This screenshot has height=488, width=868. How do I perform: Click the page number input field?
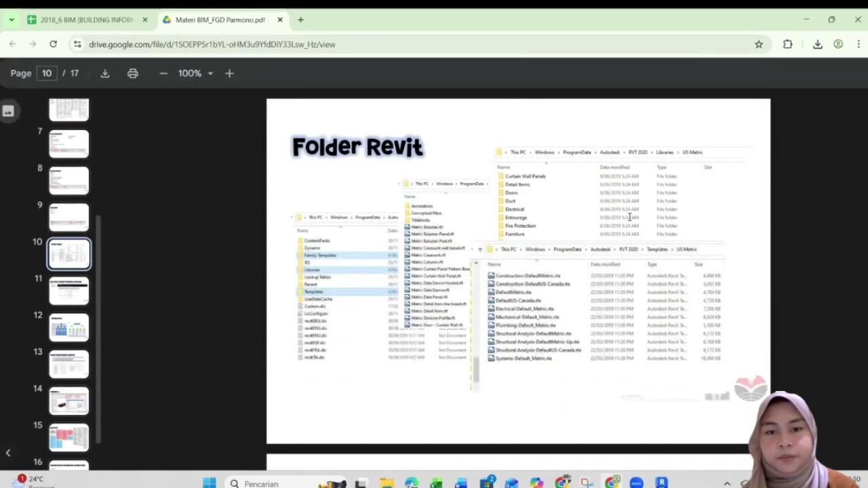point(47,73)
